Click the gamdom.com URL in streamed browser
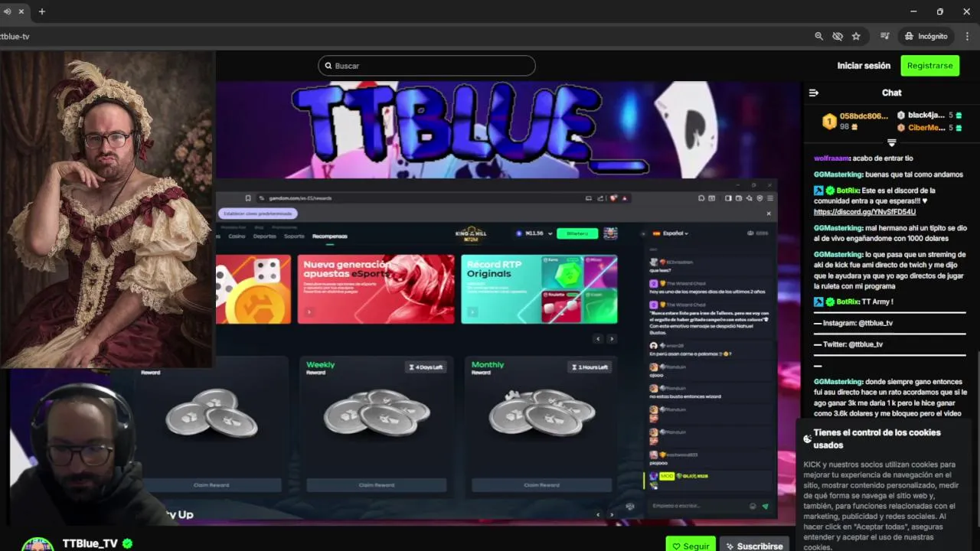The image size is (980, 551). [x=300, y=198]
